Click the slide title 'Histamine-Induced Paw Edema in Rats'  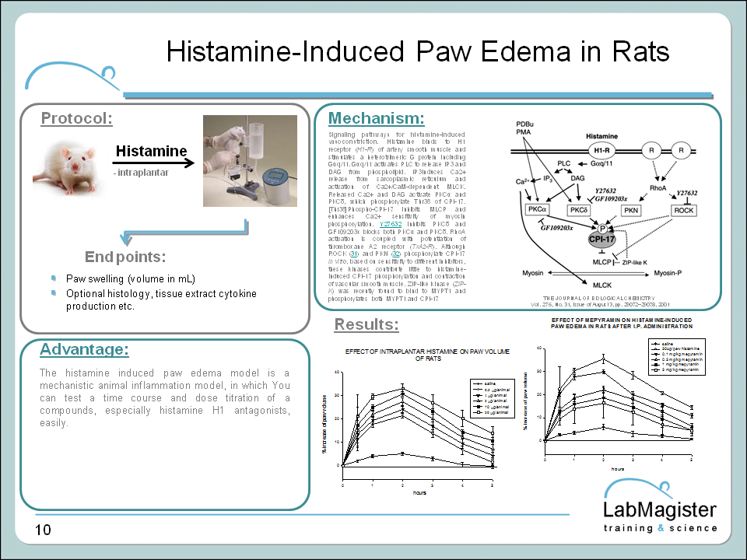(418, 51)
